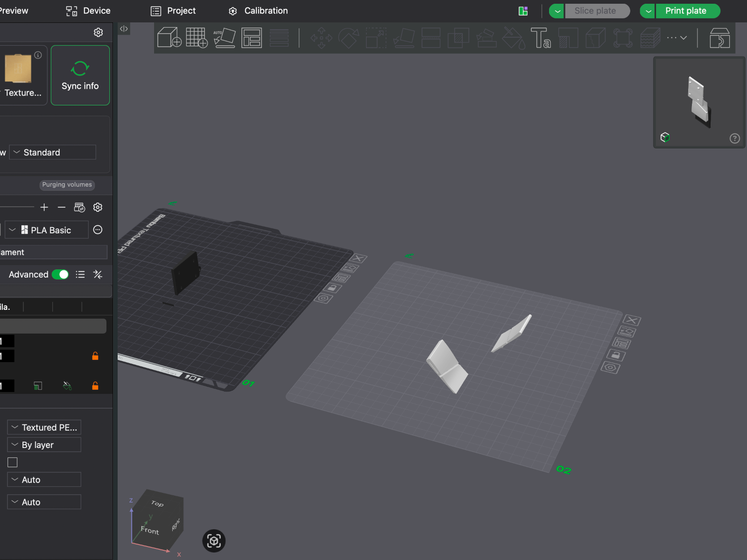Select the Brim ears tool

pyautogui.click(x=623, y=38)
